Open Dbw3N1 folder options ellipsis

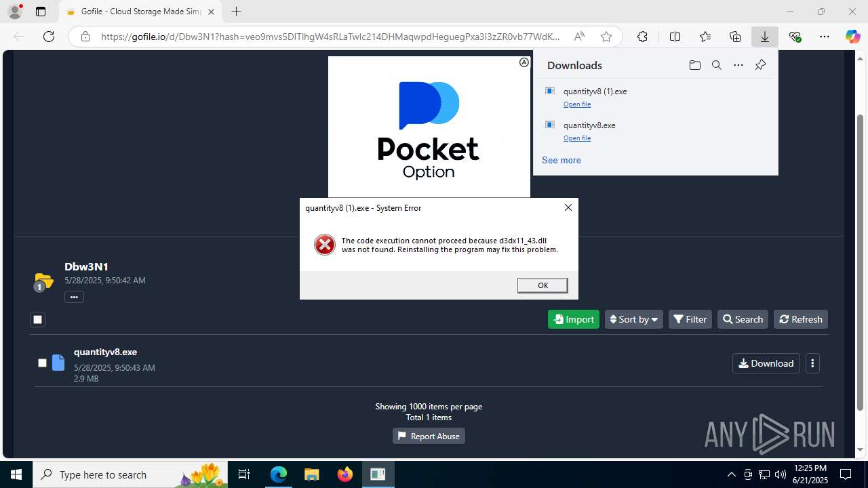coord(74,297)
